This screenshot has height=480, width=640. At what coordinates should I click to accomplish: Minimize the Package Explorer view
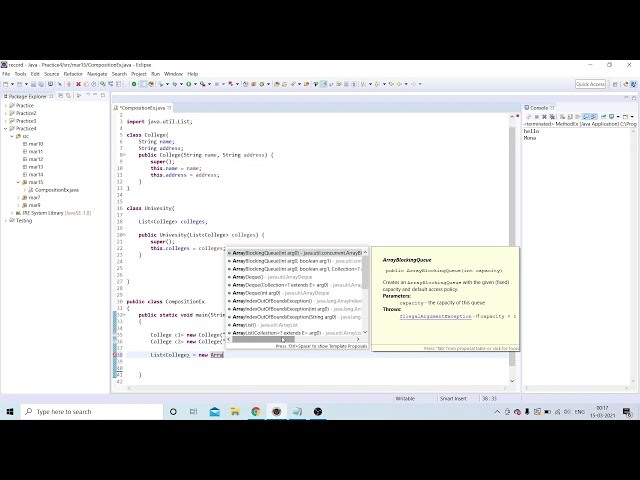pos(95,95)
